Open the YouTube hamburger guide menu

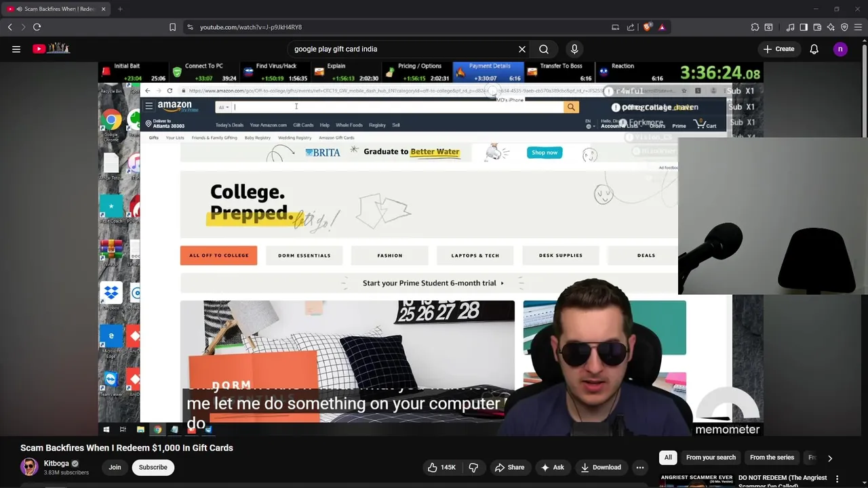(x=16, y=49)
